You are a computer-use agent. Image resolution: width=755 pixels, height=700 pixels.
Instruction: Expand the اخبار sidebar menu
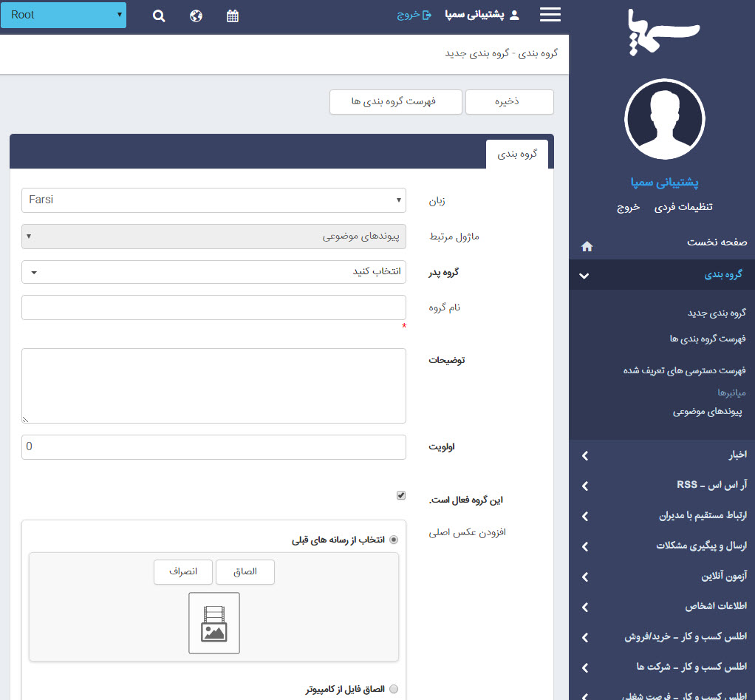[661, 455]
